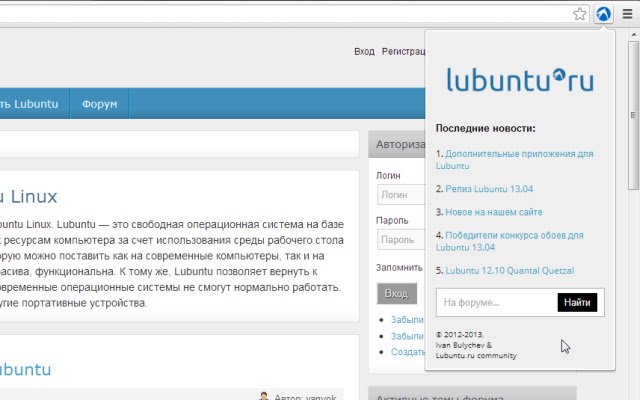Click the На форуме search field
The image size is (640, 400).
point(496,302)
